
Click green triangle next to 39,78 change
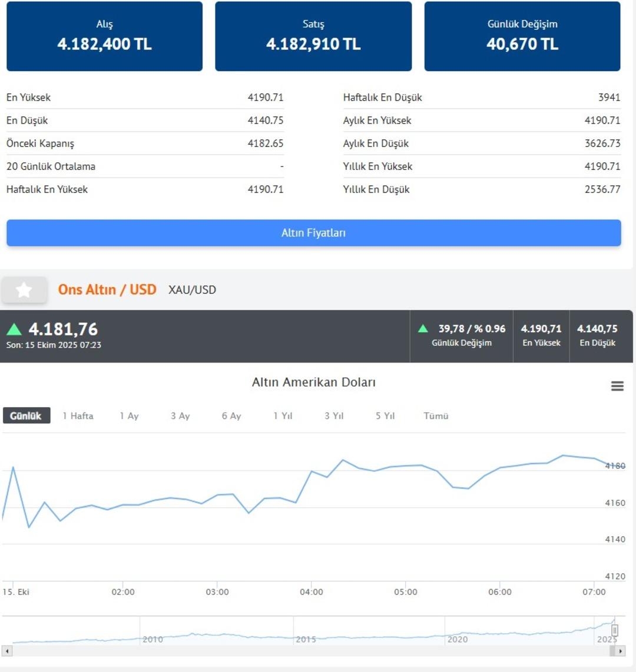click(x=423, y=328)
